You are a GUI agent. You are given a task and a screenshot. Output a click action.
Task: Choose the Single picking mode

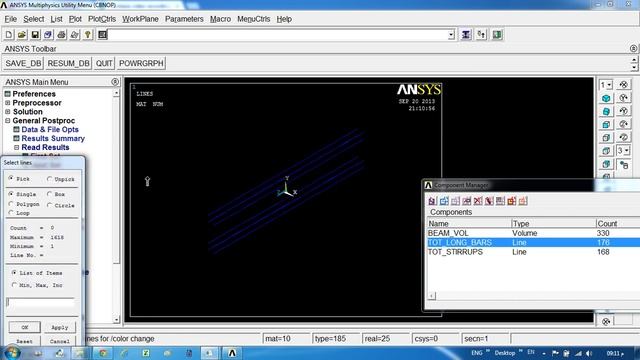tap(11, 193)
